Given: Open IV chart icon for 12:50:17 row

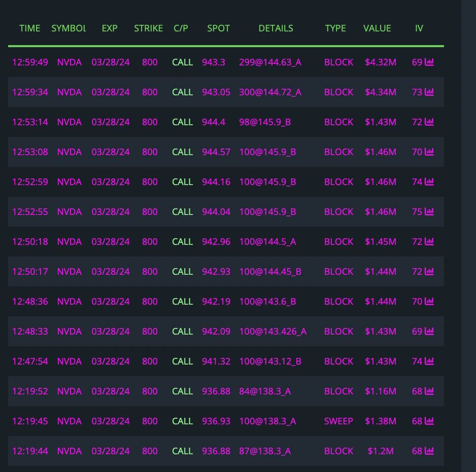Looking at the screenshot, I should (x=429, y=271).
